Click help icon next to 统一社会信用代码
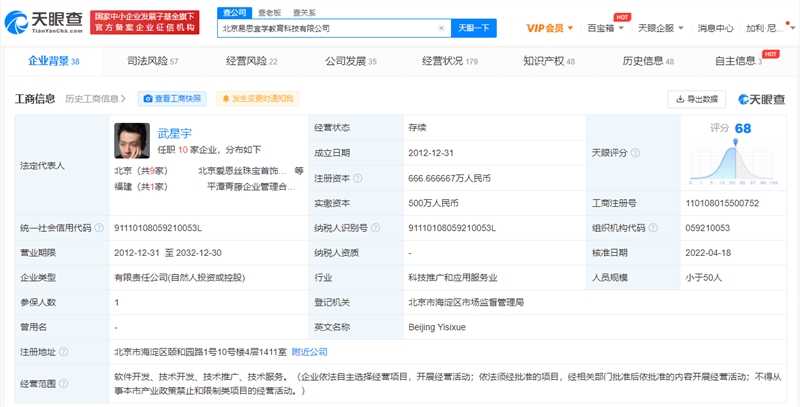This screenshot has height=407, width=800. [x=99, y=228]
